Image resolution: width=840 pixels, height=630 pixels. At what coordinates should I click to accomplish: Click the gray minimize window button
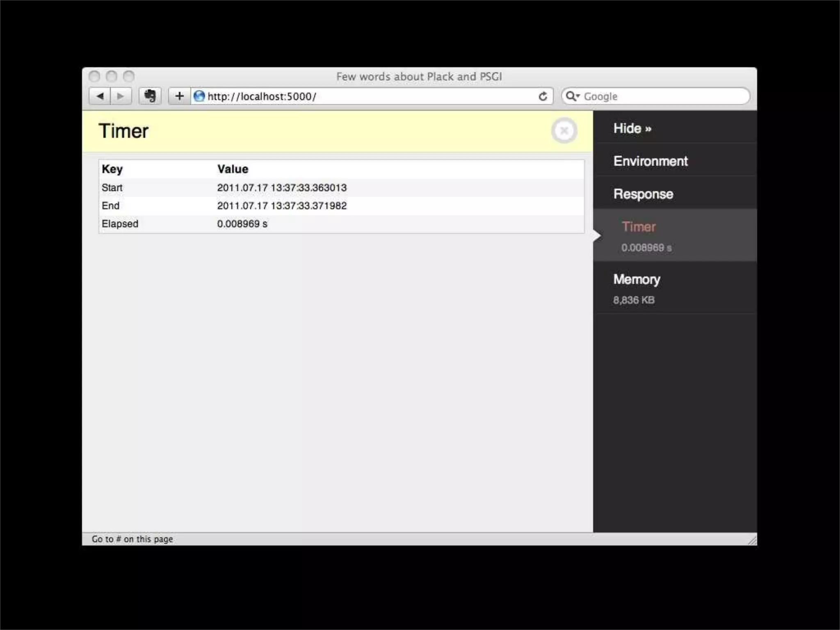pyautogui.click(x=112, y=76)
